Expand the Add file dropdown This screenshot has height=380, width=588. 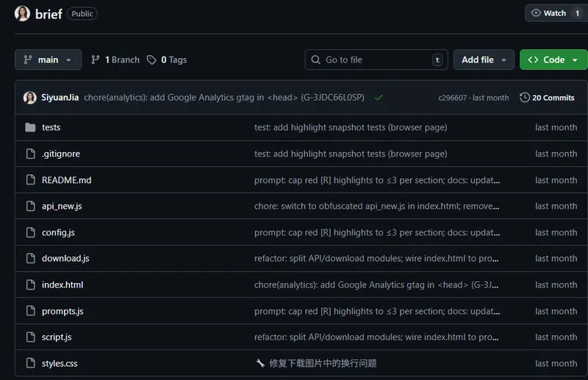click(484, 60)
